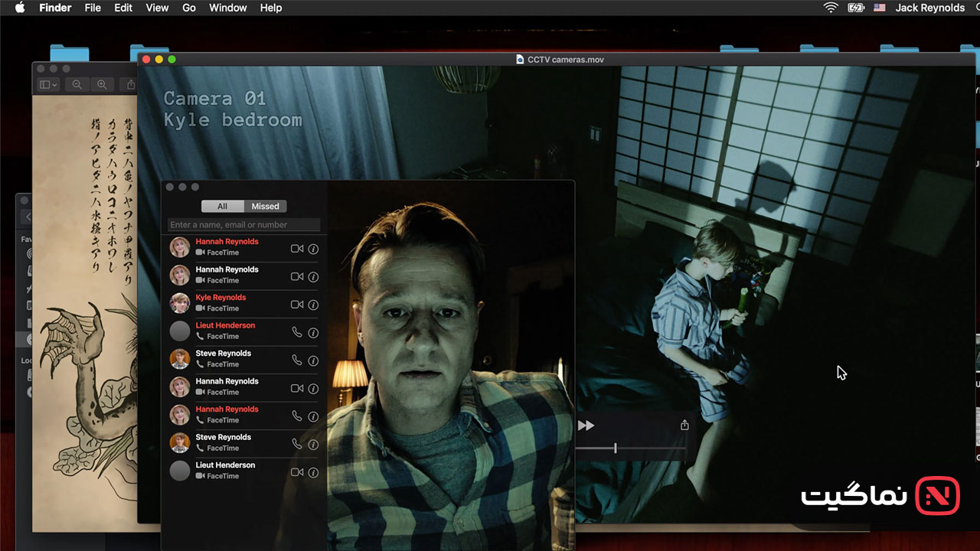
Task: Switch to the All calls tab
Action: 222,206
